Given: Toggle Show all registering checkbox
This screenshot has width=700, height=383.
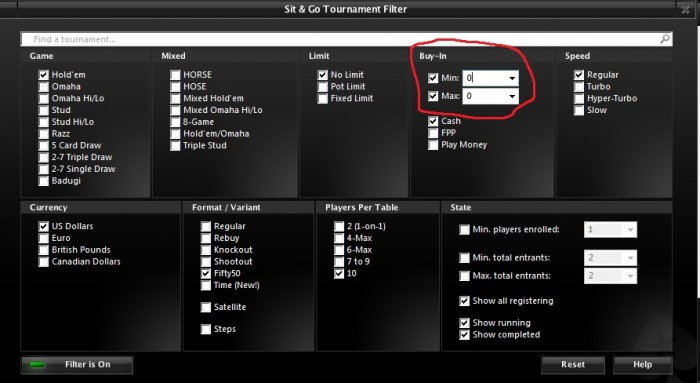Looking at the screenshot, I should (464, 301).
